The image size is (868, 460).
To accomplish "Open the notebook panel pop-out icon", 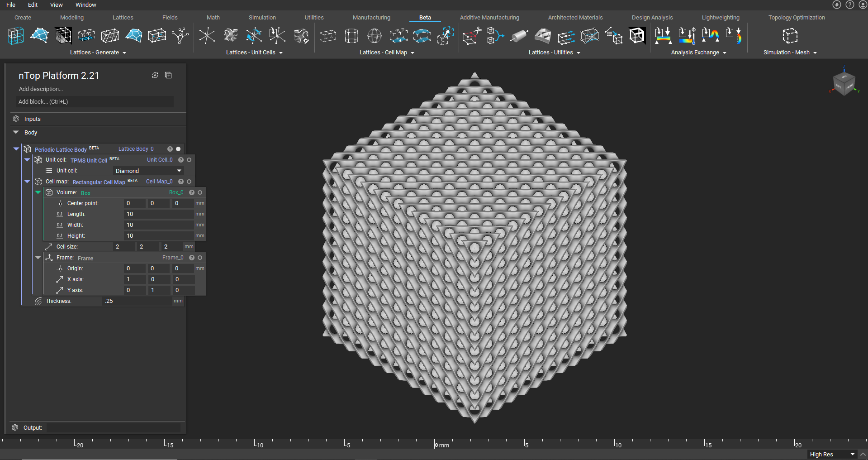I will [168, 75].
